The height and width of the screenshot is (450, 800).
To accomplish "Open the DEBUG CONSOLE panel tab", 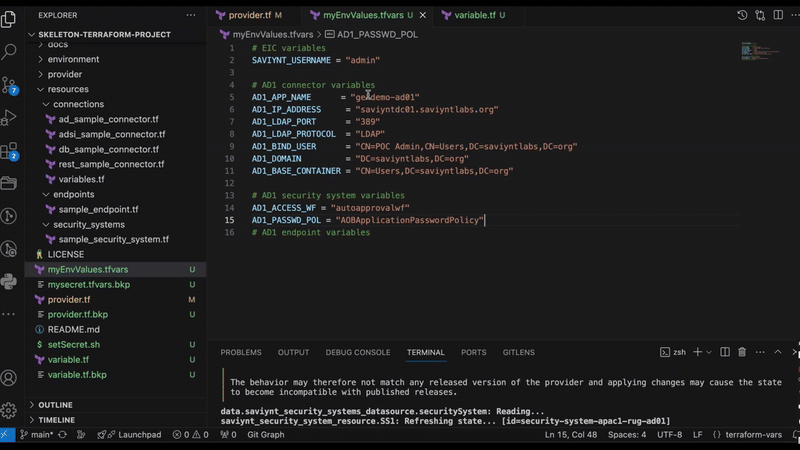I will click(x=358, y=352).
